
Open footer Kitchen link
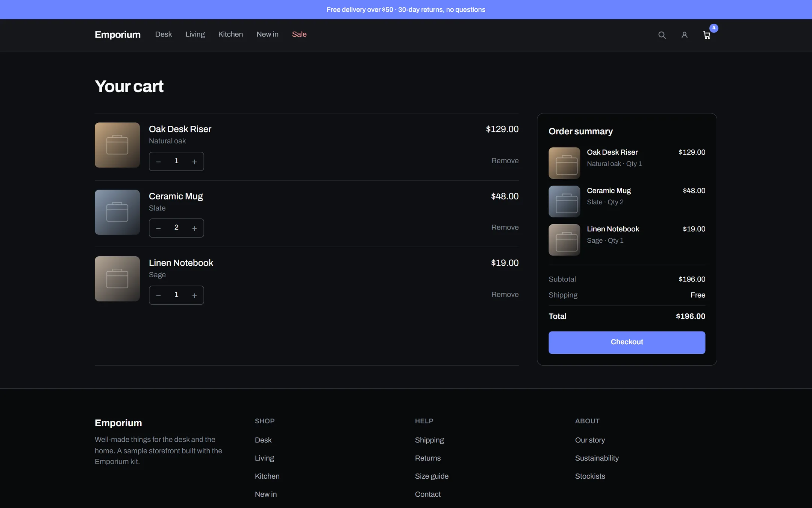click(267, 476)
